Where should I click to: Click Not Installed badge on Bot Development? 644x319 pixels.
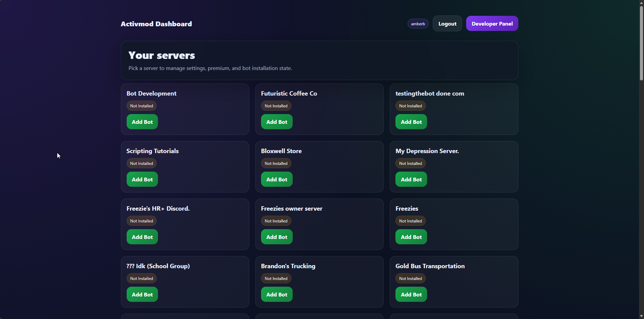click(x=141, y=106)
